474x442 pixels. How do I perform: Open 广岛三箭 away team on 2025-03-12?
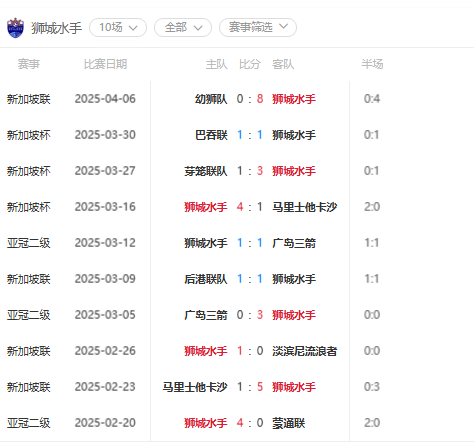click(294, 243)
